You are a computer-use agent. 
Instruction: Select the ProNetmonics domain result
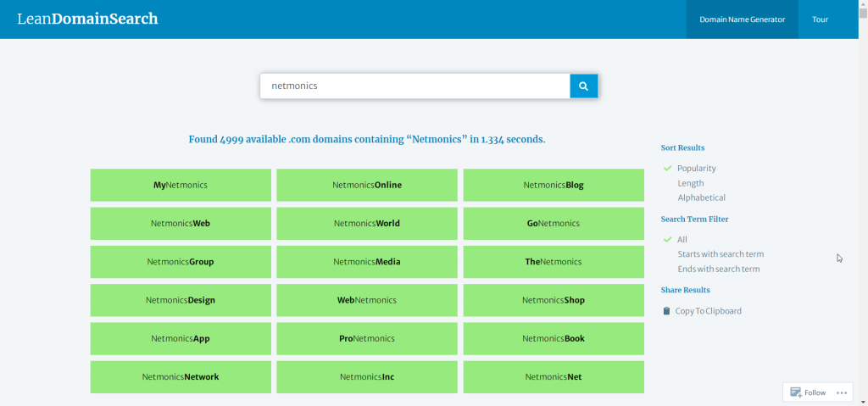tap(367, 338)
